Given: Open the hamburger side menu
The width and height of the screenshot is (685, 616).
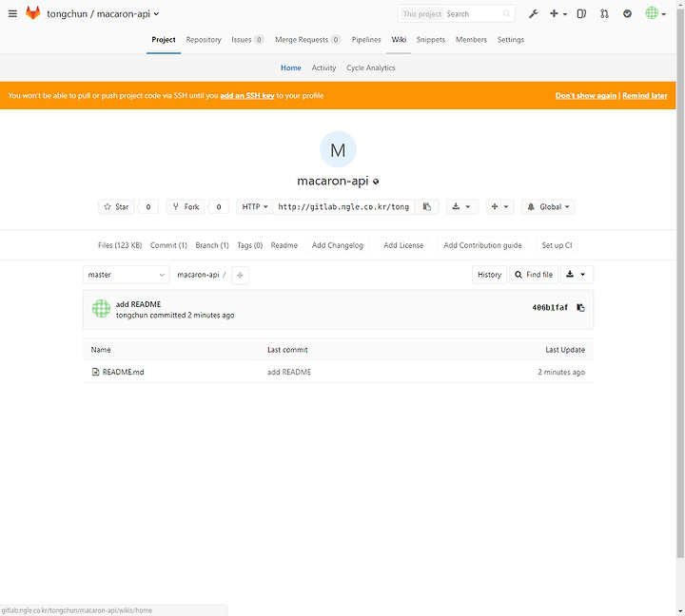Looking at the screenshot, I should (12, 13).
